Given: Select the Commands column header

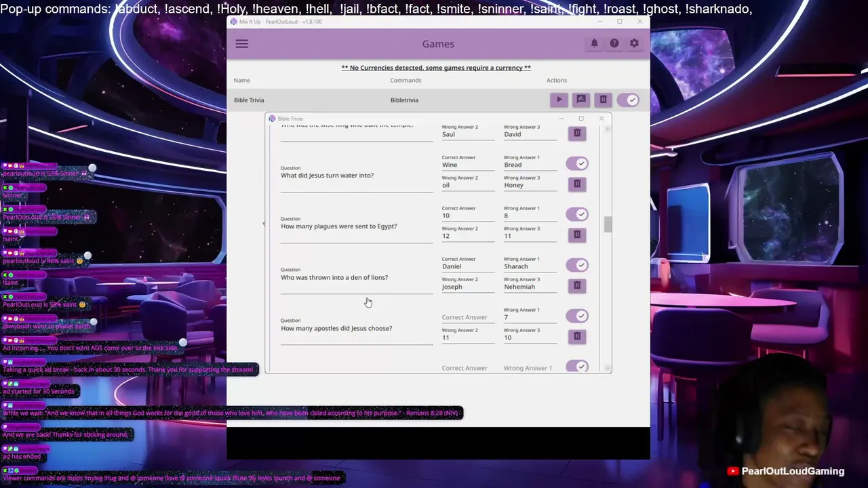Looking at the screenshot, I should [406, 80].
